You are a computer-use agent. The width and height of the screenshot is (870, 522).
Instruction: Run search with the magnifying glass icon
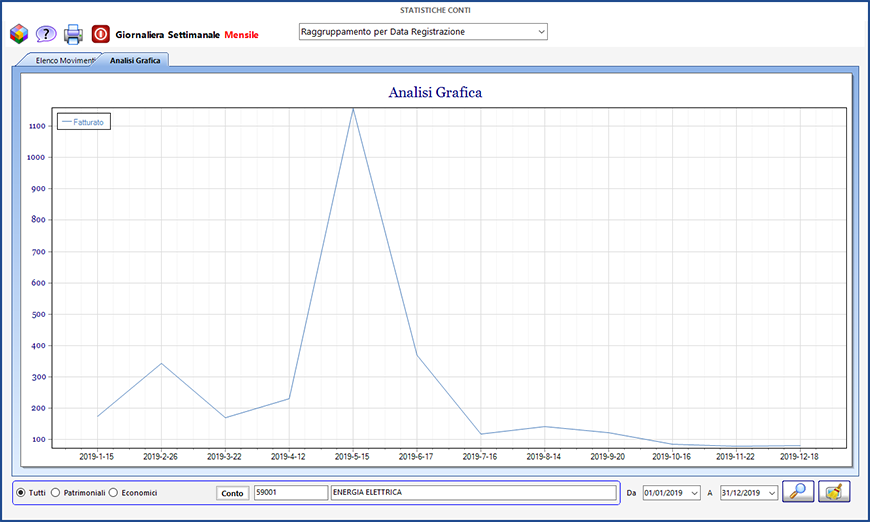[798, 492]
